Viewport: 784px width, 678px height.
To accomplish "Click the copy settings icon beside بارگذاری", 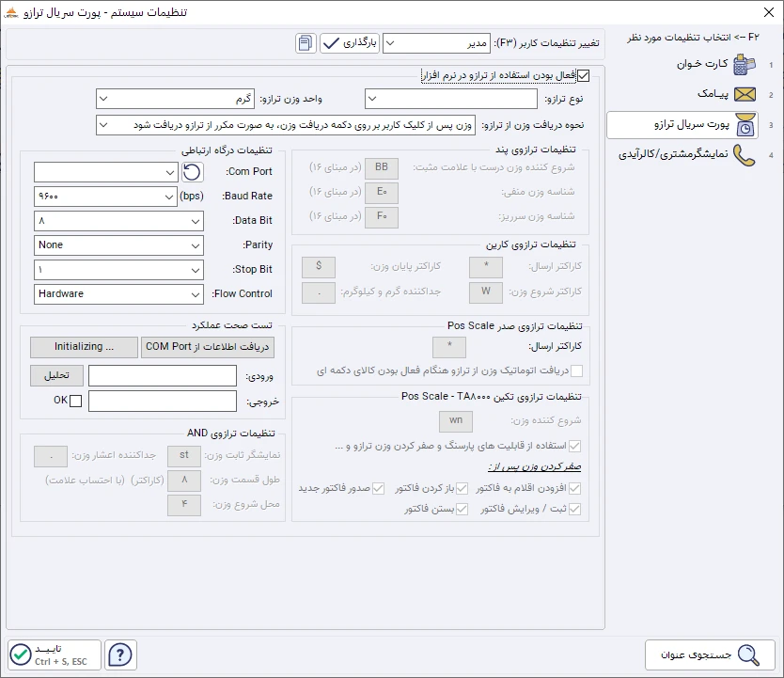I will click(x=306, y=43).
